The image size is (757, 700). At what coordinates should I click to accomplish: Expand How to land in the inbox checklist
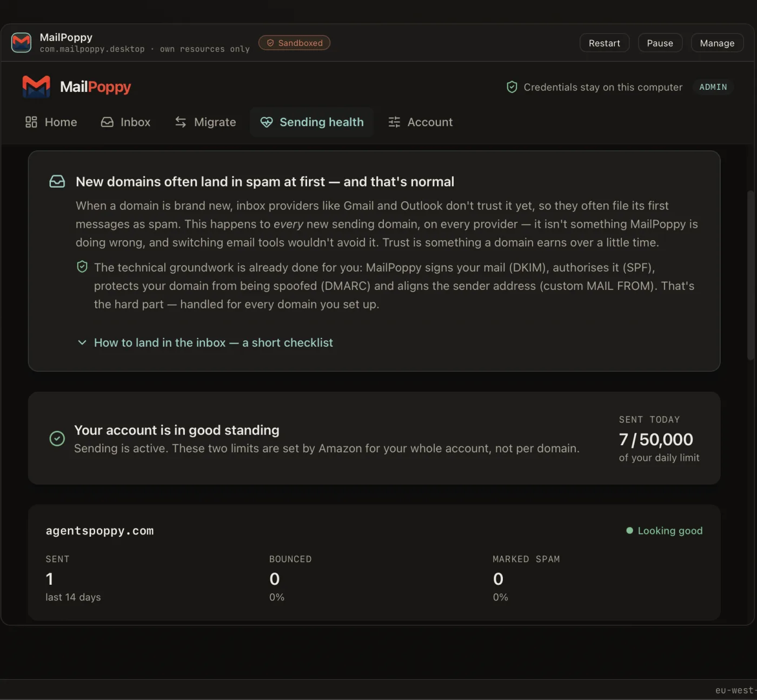coord(205,342)
